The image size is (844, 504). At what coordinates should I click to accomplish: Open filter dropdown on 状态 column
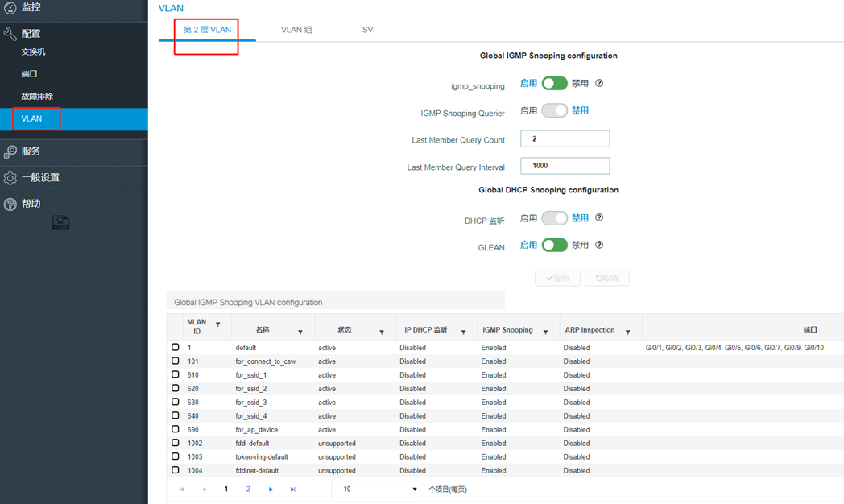[382, 333]
